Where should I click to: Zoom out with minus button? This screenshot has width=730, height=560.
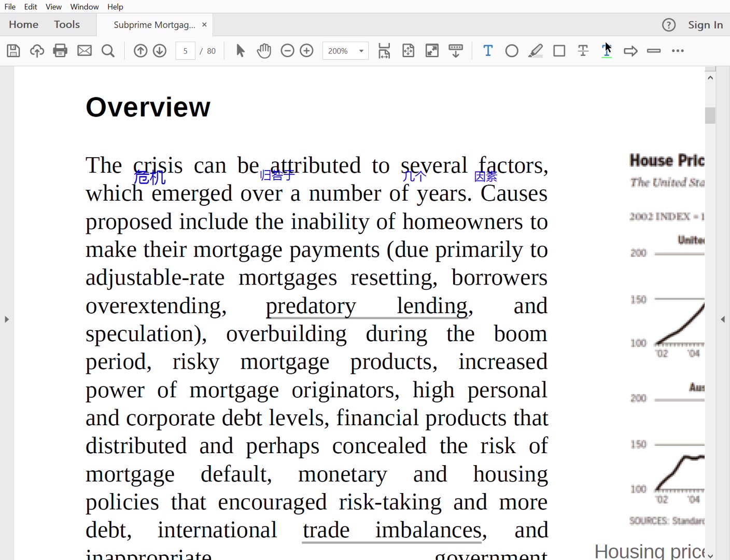coord(287,51)
